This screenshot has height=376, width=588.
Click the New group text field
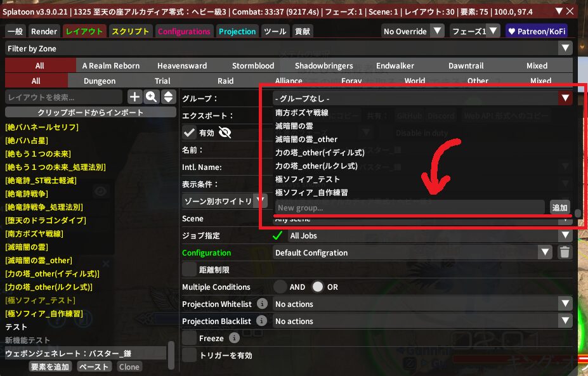click(409, 207)
